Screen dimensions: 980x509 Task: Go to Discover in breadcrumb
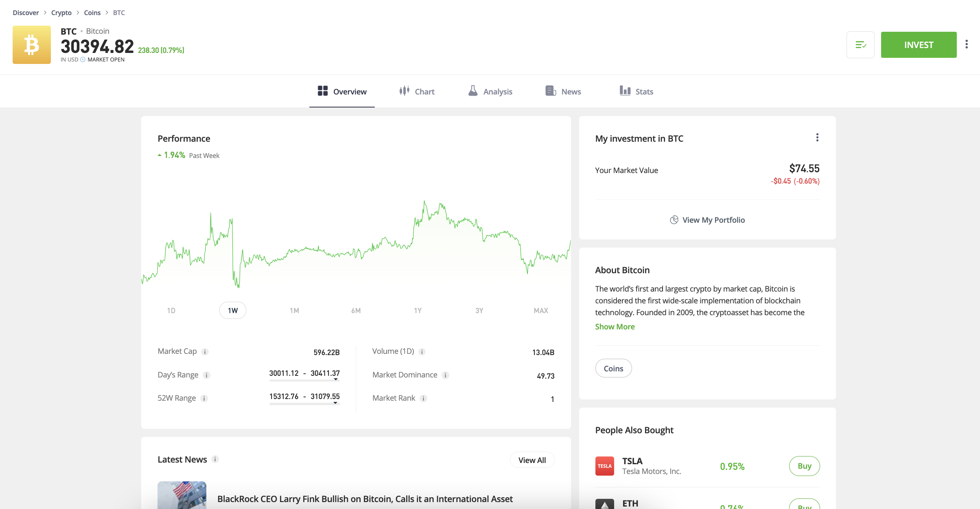[26, 13]
